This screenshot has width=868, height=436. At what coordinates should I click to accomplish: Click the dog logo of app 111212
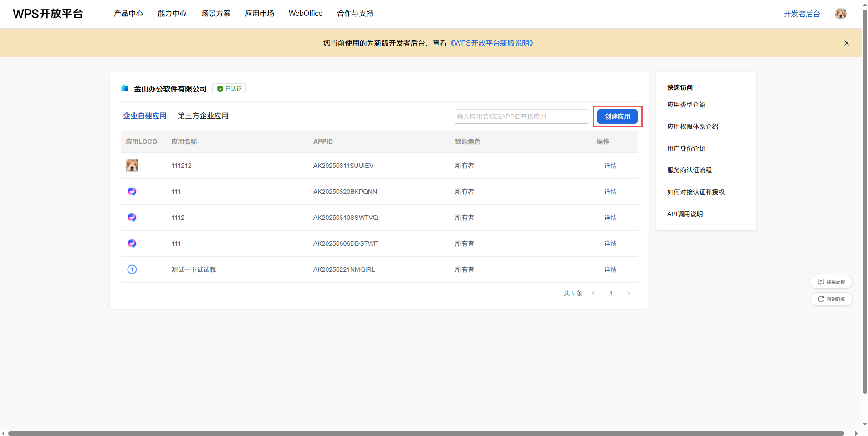(132, 166)
